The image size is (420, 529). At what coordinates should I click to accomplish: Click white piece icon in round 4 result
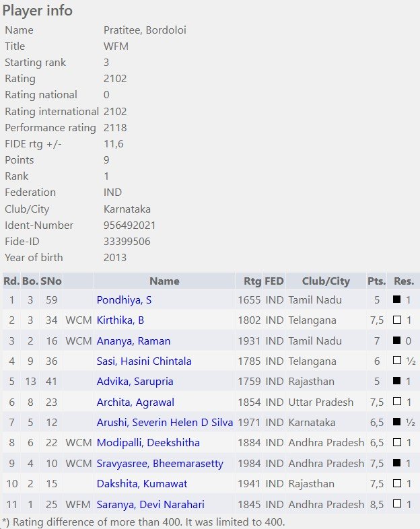(x=397, y=360)
